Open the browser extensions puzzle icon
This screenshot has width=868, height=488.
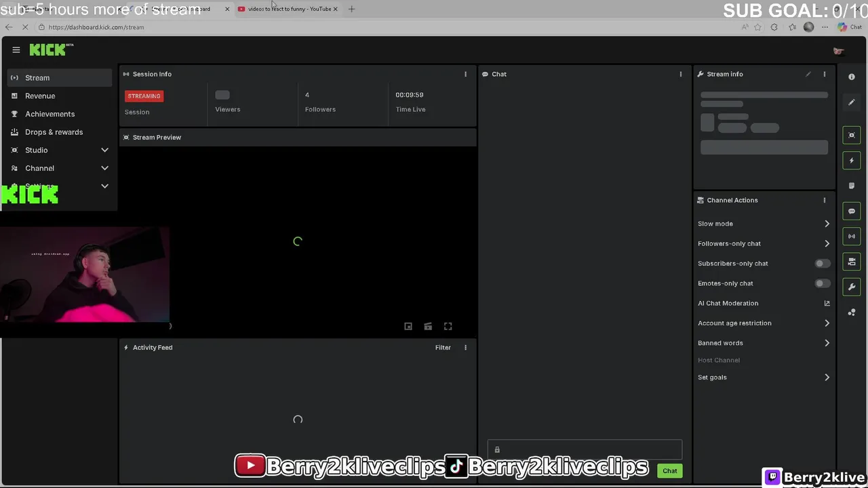coord(774,27)
